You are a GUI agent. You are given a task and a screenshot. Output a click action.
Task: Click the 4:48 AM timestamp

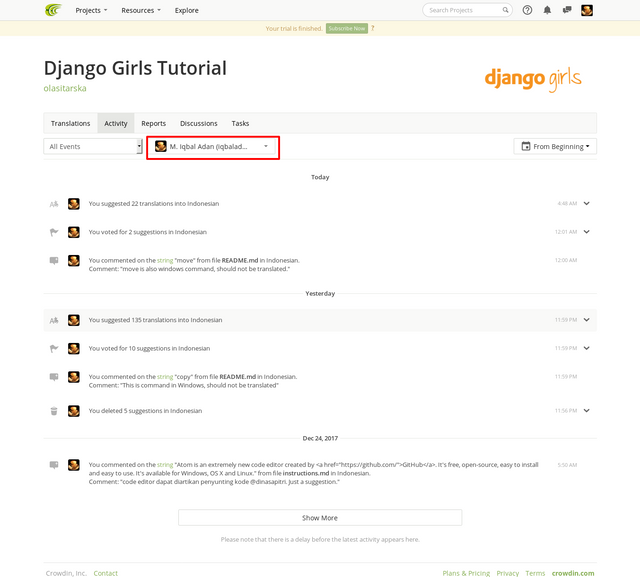pyautogui.click(x=567, y=203)
